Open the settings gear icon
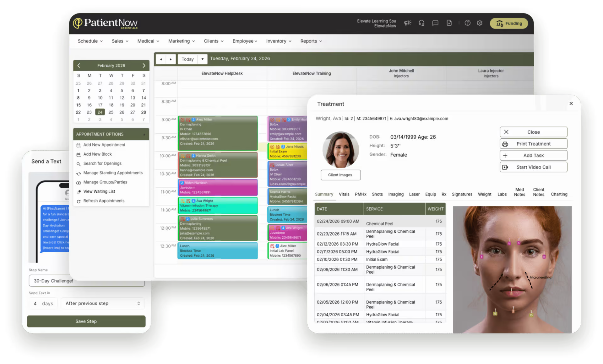 point(480,23)
